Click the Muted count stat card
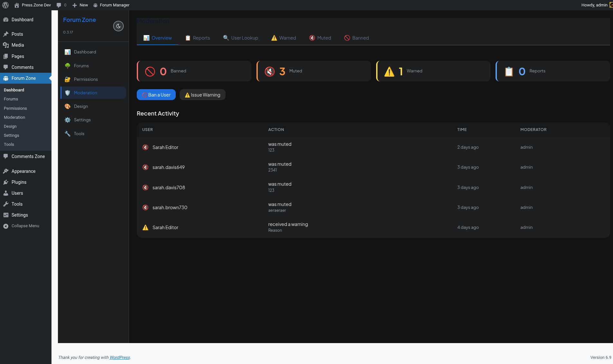This screenshot has height=364, width=613. point(314,71)
